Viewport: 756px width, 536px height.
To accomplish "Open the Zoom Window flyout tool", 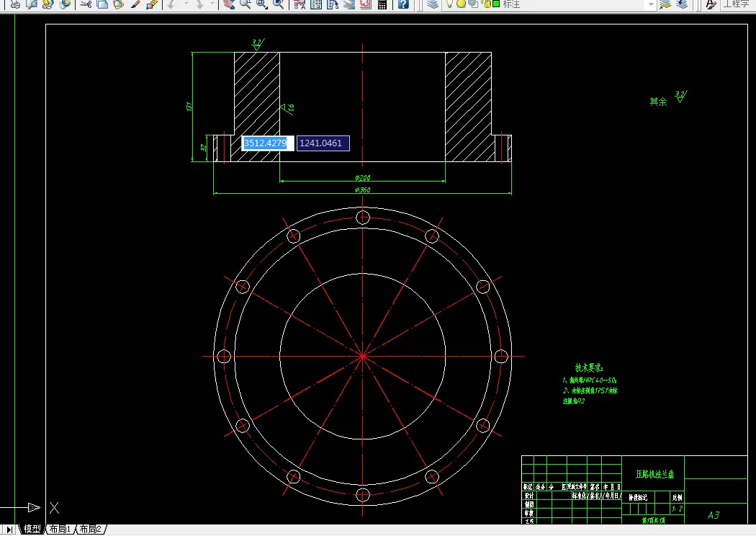I will [262, 4].
